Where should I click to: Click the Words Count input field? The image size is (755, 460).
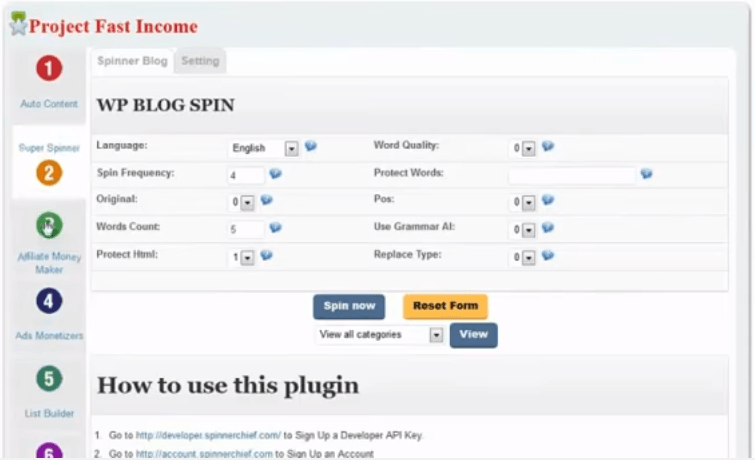246,229
